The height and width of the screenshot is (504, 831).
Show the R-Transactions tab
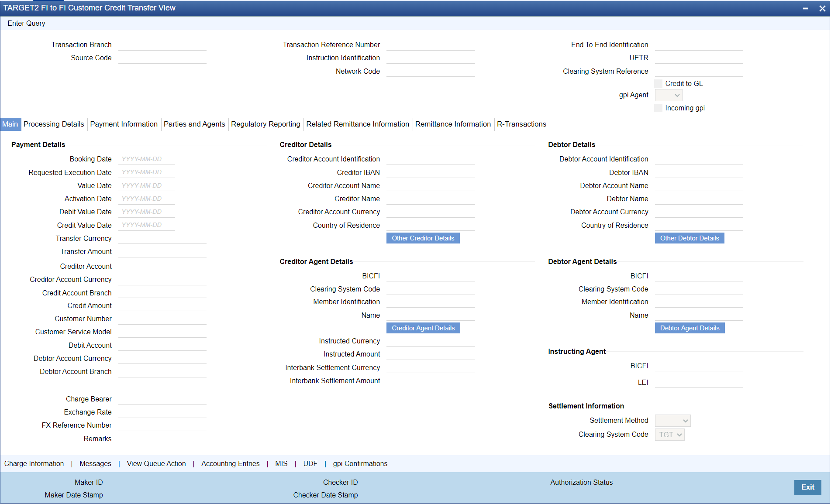pyautogui.click(x=521, y=124)
